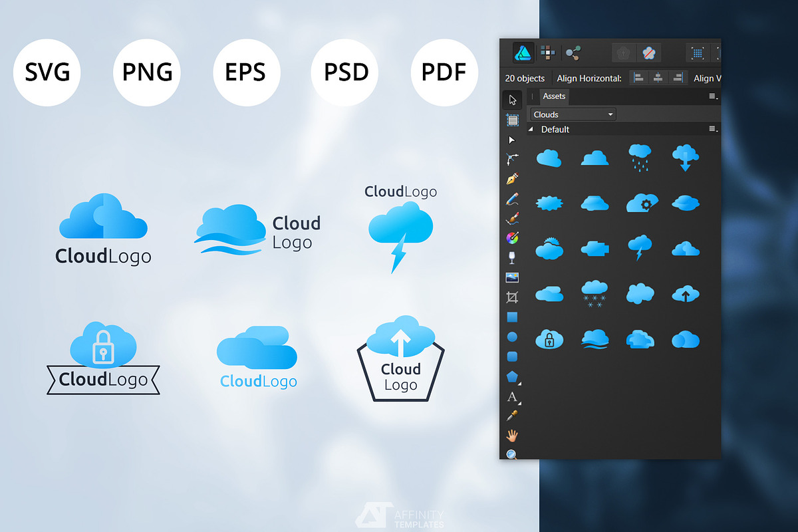Align objects to horizontal center
Image resolution: width=798 pixels, height=532 pixels.
click(658, 78)
